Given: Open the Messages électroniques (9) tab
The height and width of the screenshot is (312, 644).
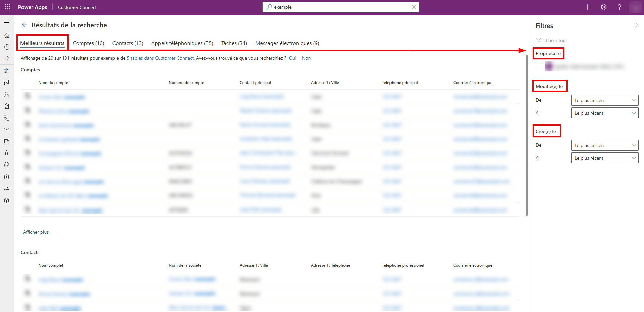Looking at the screenshot, I should coord(287,43).
